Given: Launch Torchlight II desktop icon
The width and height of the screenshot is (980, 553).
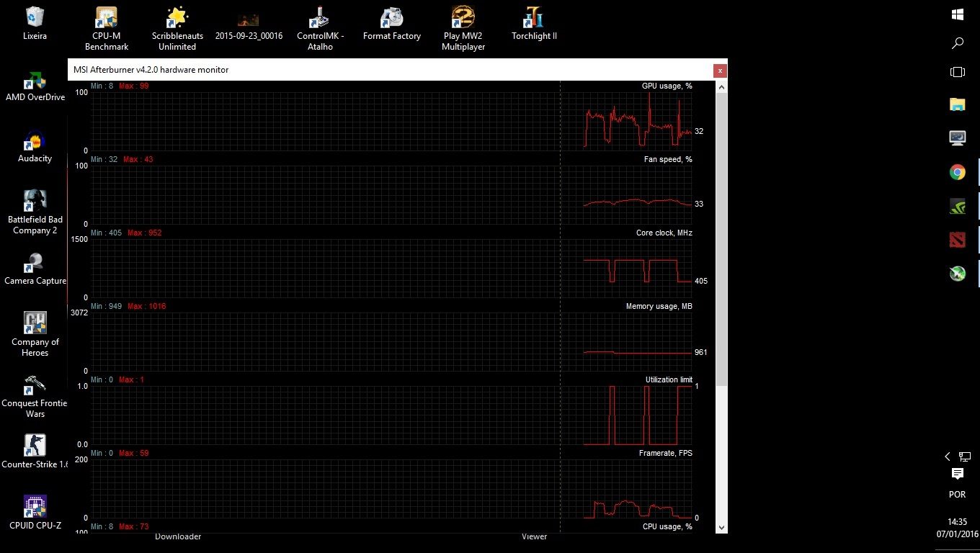Looking at the screenshot, I should [534, 23].
